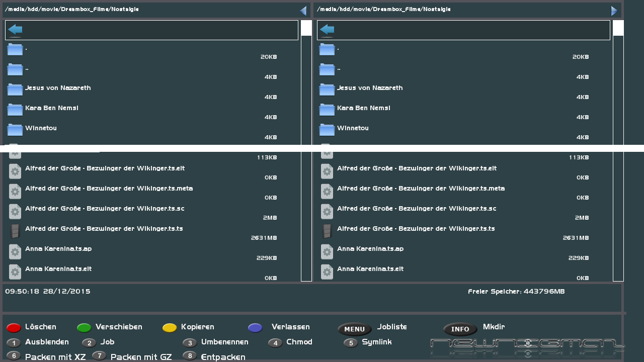The height and width of the screenshot is (362, 644).
Task: Select the Wikinger.ts.ts video file in left pane
Action: pyautogui.click(x=104, y=229)
